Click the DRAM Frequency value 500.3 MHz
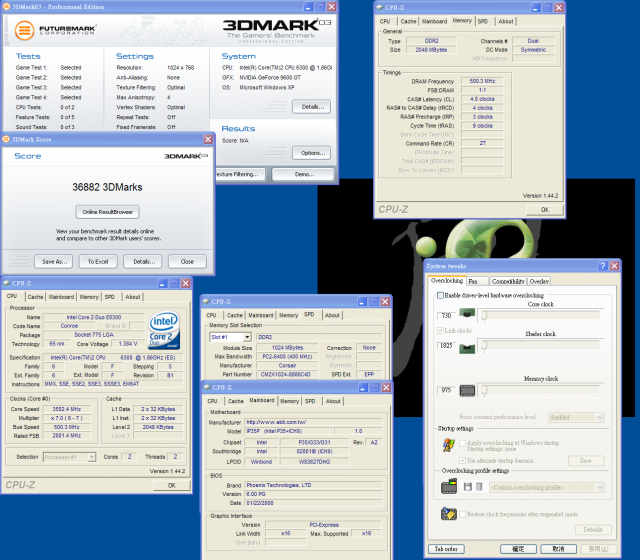 tap(482, 81)
